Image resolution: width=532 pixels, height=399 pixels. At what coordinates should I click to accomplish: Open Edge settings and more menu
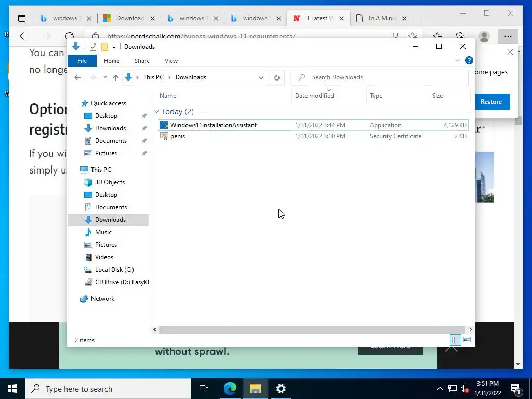coord(508,36)
